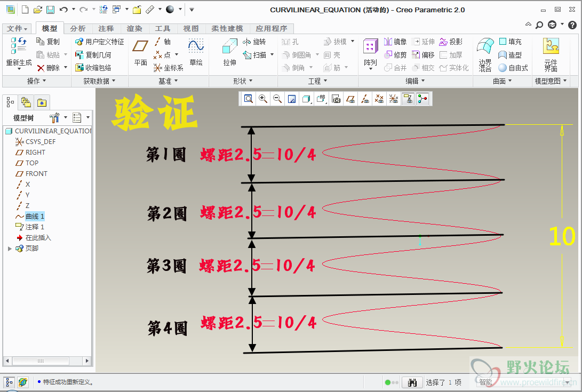This screenshot has height=392, width=582.
Task: Toggle datum point display
Action: 379,99
